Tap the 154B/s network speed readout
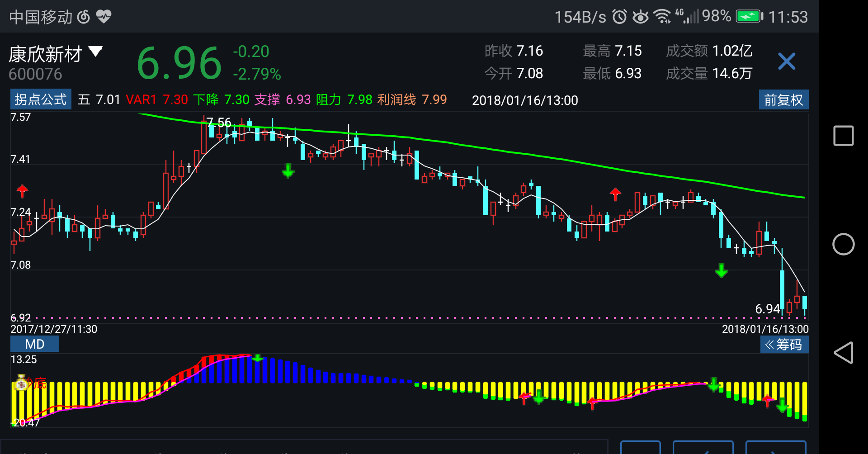868x454 pixels. (x=580, y=17)
